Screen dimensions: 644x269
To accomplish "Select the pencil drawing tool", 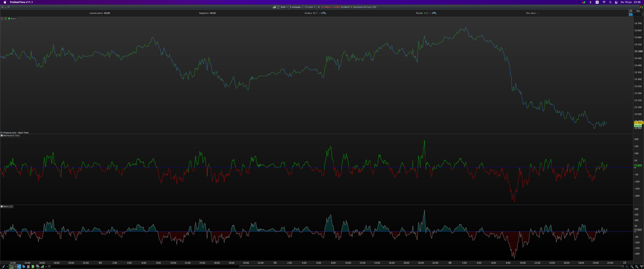I will pyautogui.click(x=3, y=266).
